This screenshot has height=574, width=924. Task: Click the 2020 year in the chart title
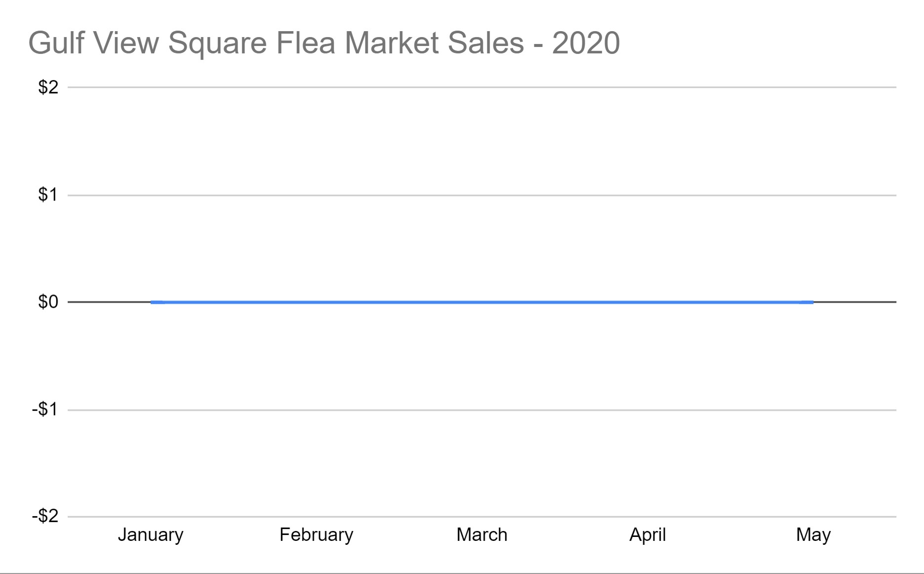click(x=586, y=43)
